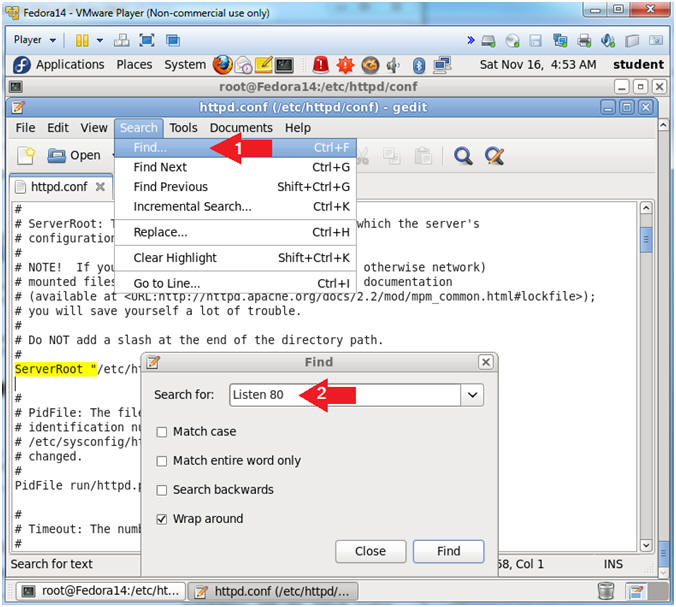Click the VMware network adapter device icon
Viewport: 676px width, 607px height.
(560, 41)
